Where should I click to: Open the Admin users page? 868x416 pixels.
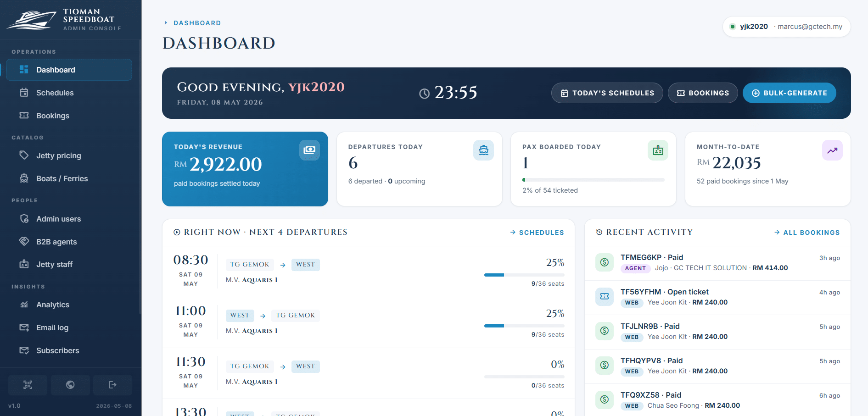tap(69, 219)
